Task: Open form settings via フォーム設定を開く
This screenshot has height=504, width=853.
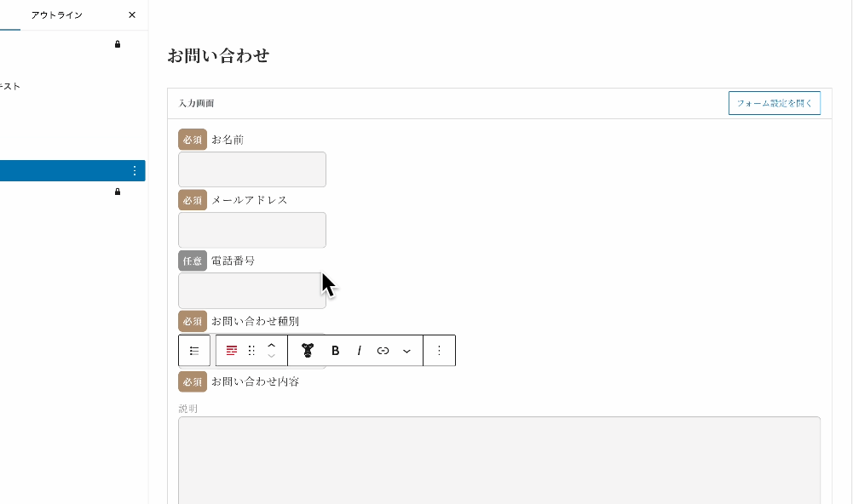Action: [774, 102]
